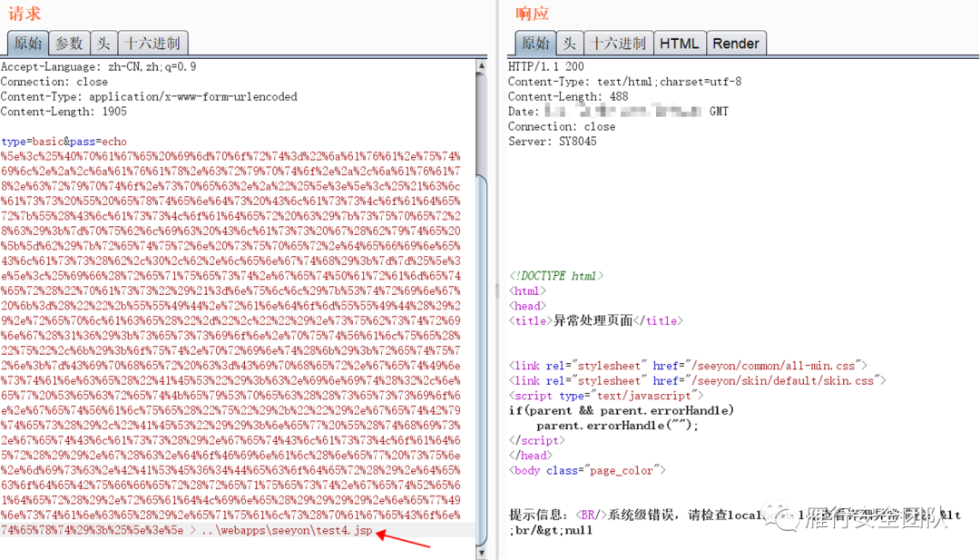Click the <body class="page_color"> line
Viewport: 980px width, 560px height.
coord(587,471)
